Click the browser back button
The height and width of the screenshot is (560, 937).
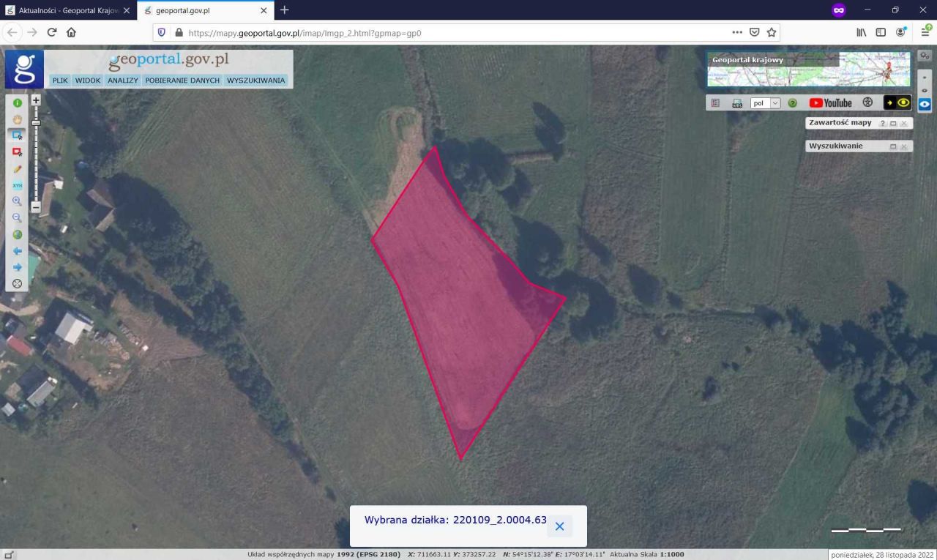(x=12, y=32)
